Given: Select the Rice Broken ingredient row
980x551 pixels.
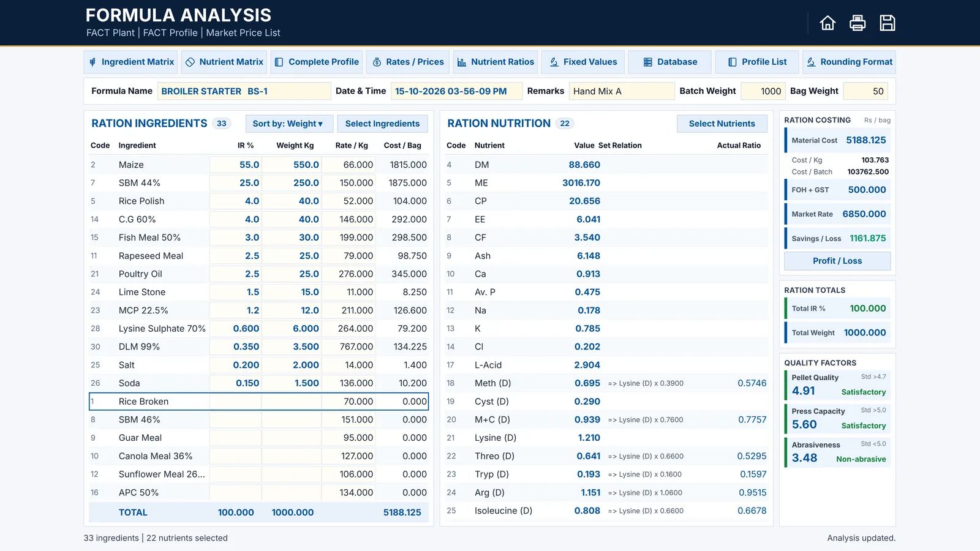Looking at the screenshot, I should click(x=258, y=402).
